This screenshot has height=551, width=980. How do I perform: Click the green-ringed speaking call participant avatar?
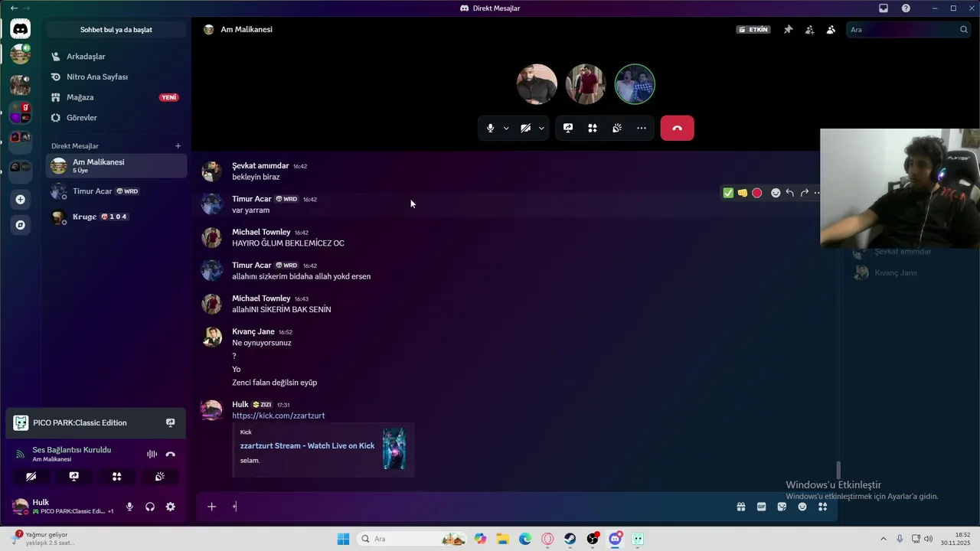click(635, 84)
